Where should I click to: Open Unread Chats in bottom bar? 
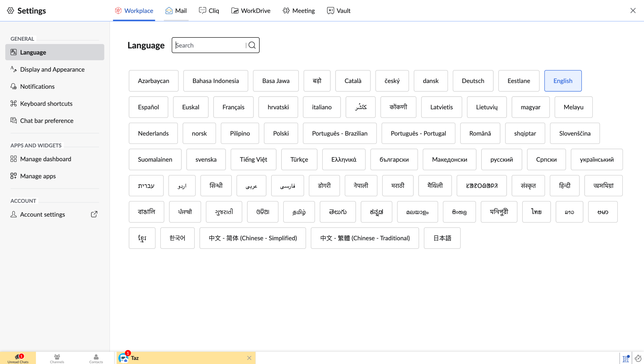18,358
